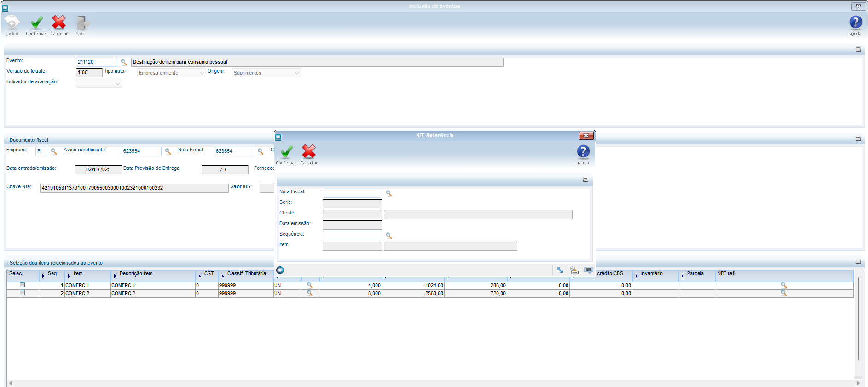The width and height of the screenshot is (868, 387).
Task: Open the unit lookup for the COMERC.2 row
Action: pyautogui.click(x=310, y=293)
